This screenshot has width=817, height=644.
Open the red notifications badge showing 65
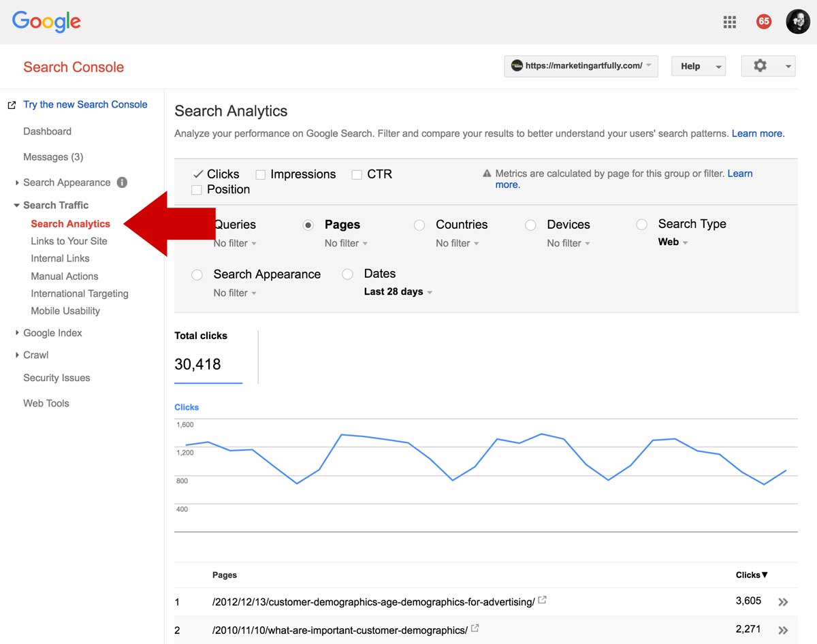click(x=764, y=21)
